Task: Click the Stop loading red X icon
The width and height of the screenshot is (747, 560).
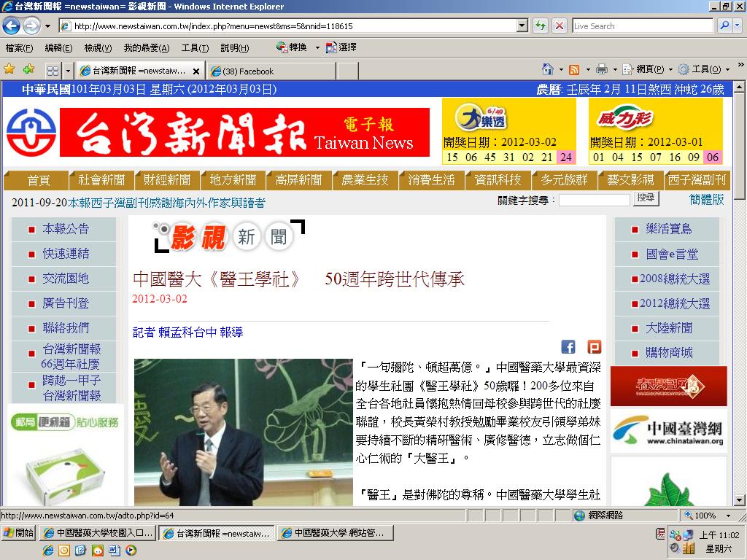Action: [560, 26]
